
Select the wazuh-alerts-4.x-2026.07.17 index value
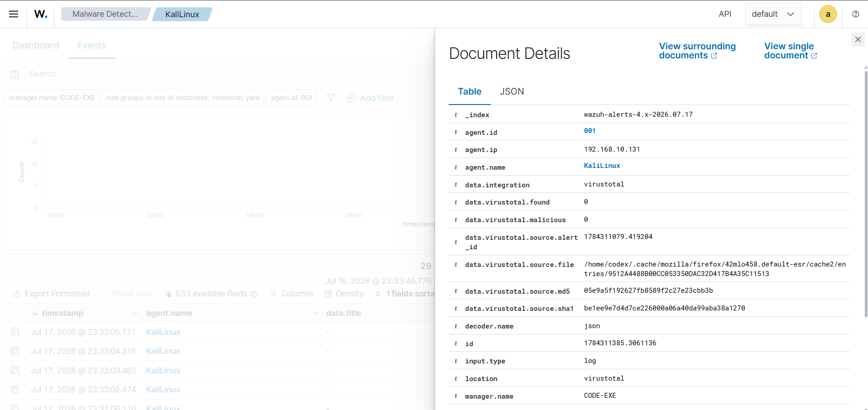click(x=638, y=114)
